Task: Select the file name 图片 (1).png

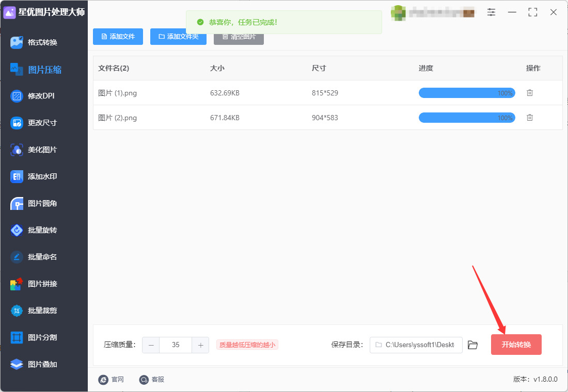Action: [x=117, y=93]
